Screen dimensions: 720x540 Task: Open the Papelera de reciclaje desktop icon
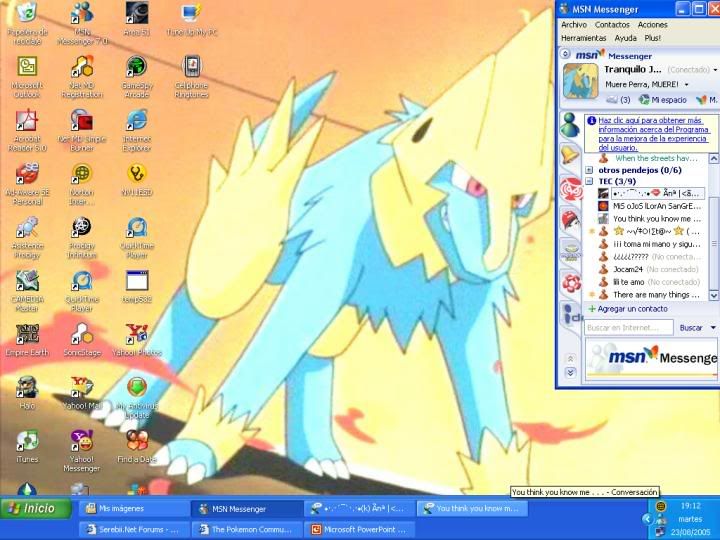pos(27,23)
